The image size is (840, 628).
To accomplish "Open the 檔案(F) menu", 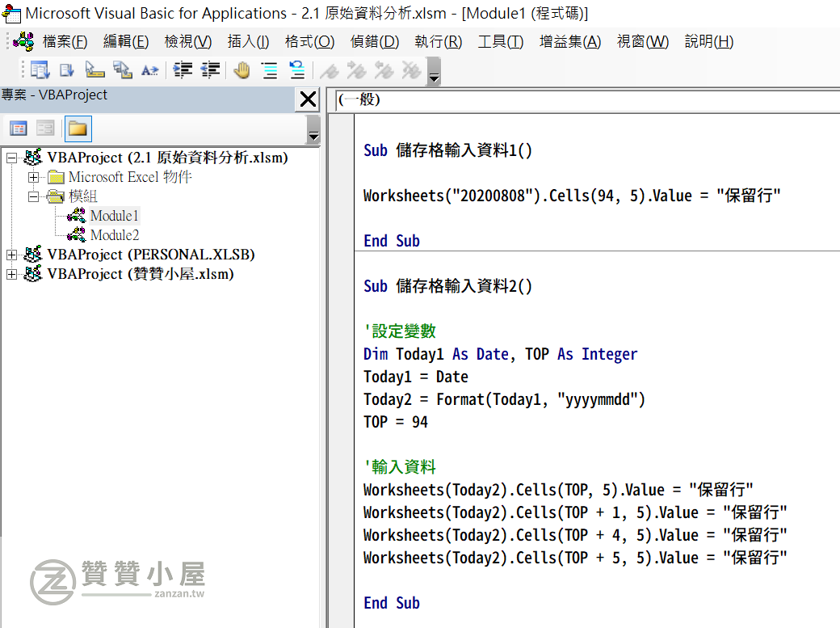I will click(x=65, y=41).
